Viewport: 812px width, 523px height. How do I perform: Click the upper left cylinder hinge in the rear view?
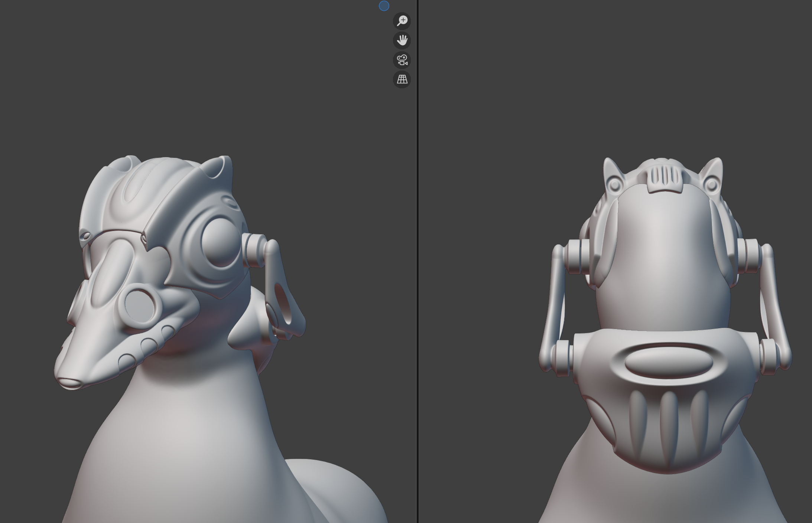(x=575, y=257)
